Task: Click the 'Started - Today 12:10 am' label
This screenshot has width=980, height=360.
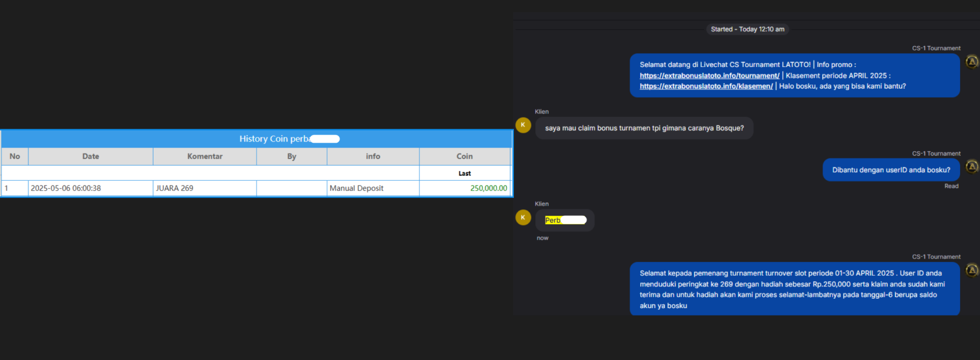Action: point(747,30)
